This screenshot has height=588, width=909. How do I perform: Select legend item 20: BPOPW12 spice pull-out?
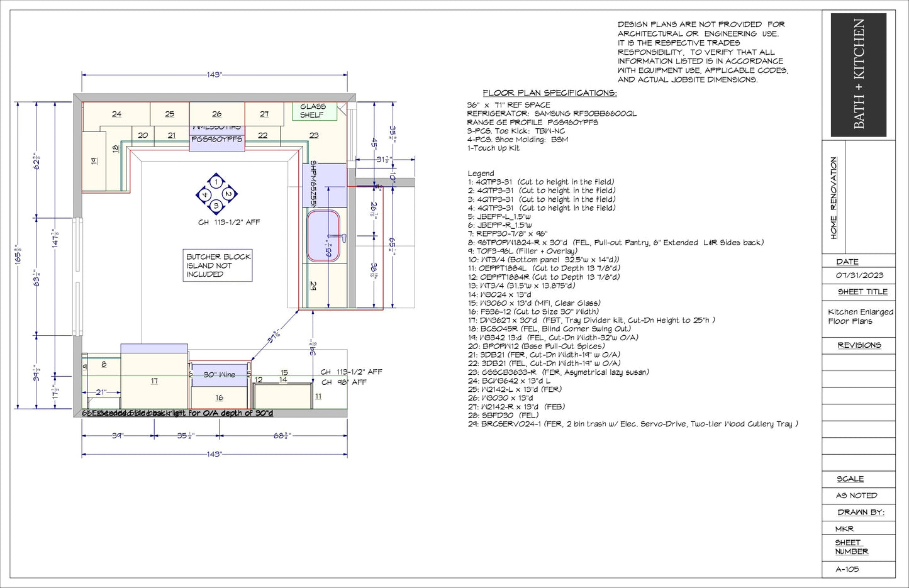(536, 346)
